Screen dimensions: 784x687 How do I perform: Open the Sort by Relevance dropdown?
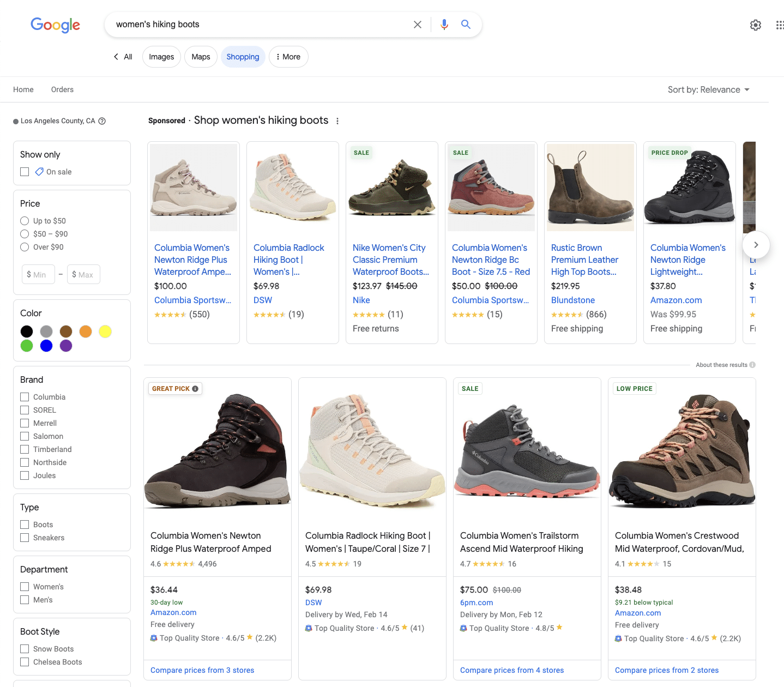click(709, 89)
